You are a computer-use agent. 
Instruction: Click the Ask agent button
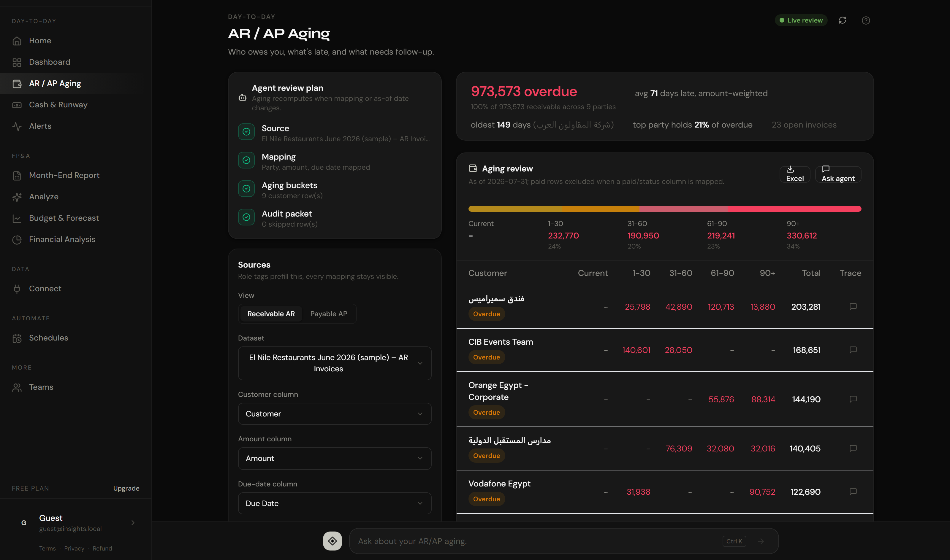(x=838, y=174)
